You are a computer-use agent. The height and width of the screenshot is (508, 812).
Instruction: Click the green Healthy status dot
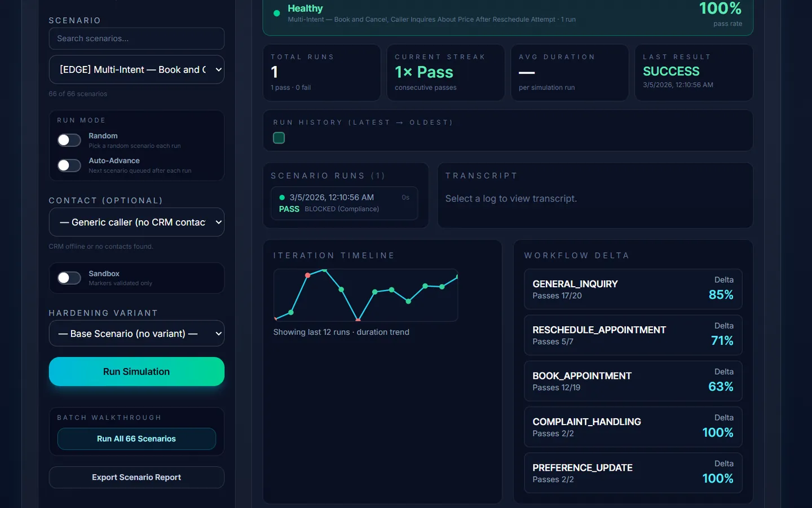[277, 13]
